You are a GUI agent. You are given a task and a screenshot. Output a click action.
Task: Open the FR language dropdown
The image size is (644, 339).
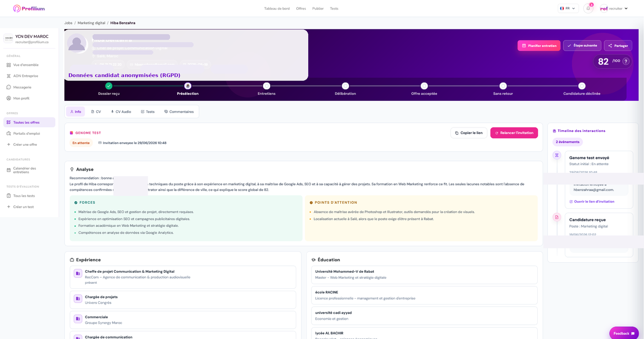568,8
